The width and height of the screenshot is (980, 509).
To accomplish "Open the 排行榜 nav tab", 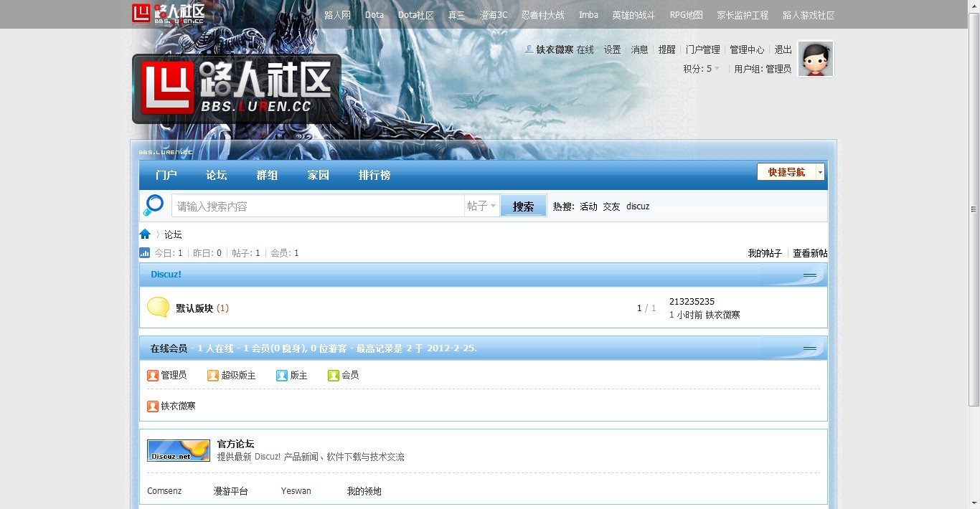I will pos(374,175).
